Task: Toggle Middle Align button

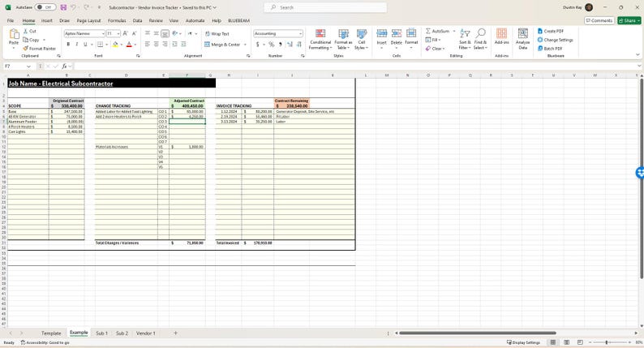Action: pos(156,33)
